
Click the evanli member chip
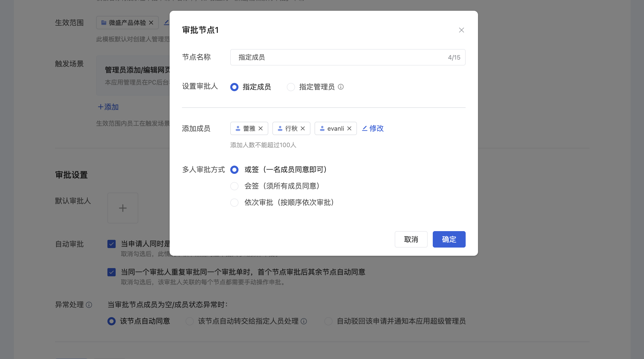pyautogui.click(x=336, y=128)
